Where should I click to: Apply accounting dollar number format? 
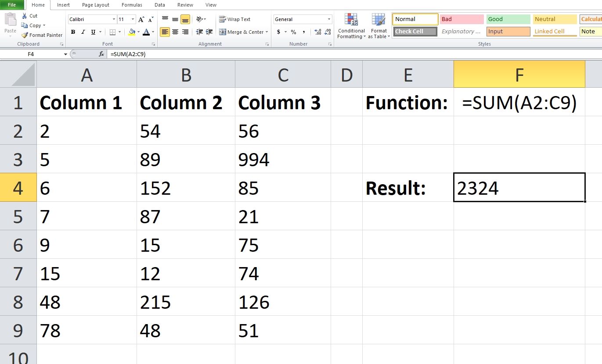coord(278,32)
